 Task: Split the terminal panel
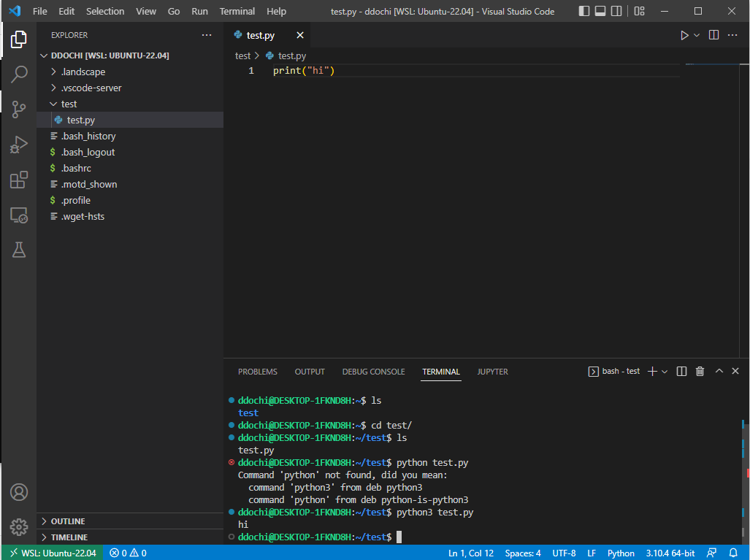[681, 372]
